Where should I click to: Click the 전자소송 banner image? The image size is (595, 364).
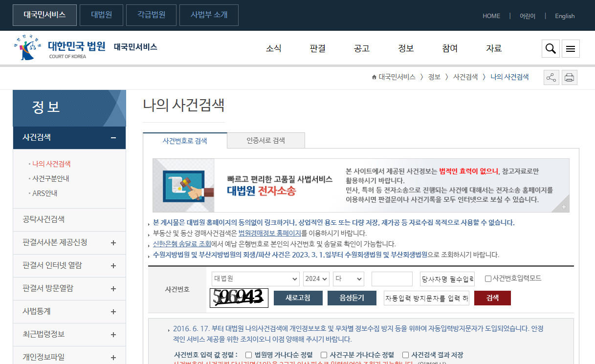coord(361,185)
